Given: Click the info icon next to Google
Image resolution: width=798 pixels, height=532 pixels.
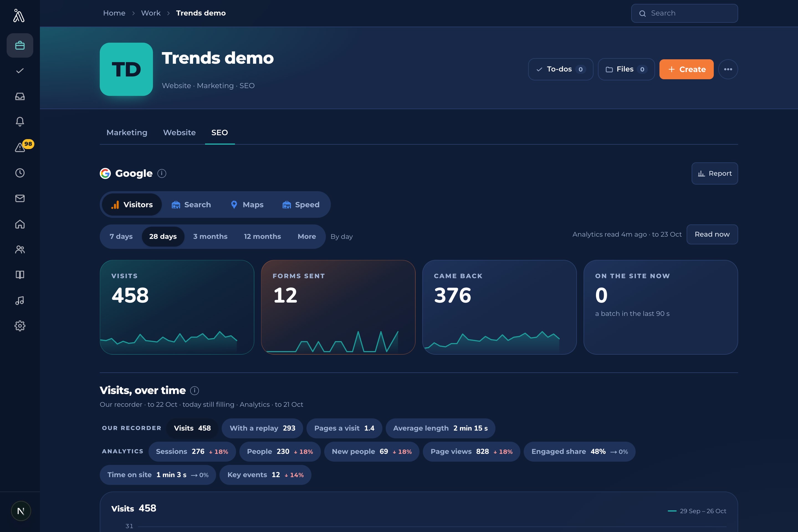Looking at the screenshot, I should click(162, 173).
